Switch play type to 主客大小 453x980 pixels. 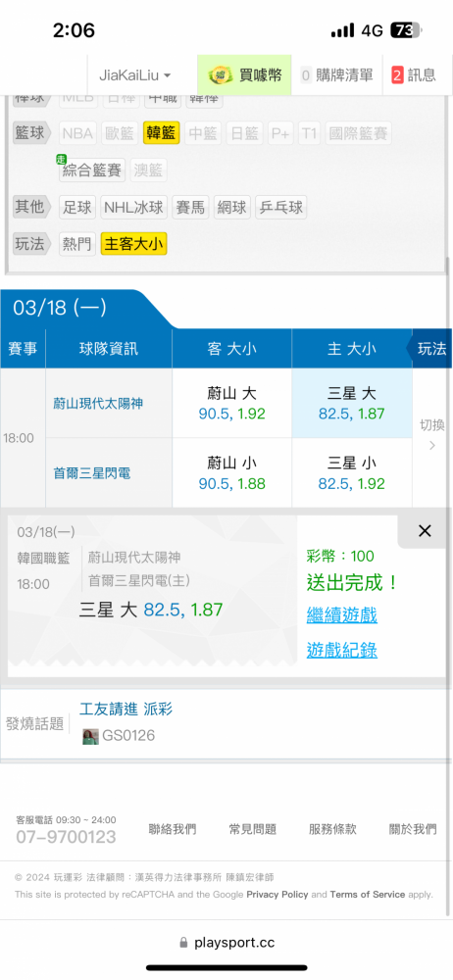134,244
